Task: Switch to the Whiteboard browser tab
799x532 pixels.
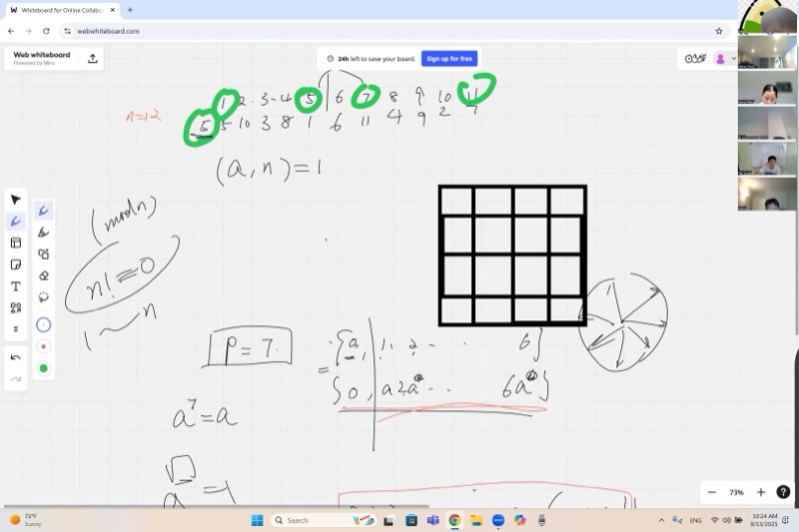Action: click(62, 10)
